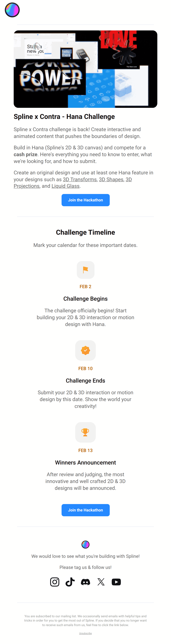Follow the 3D Shapes link

[111, 179]
